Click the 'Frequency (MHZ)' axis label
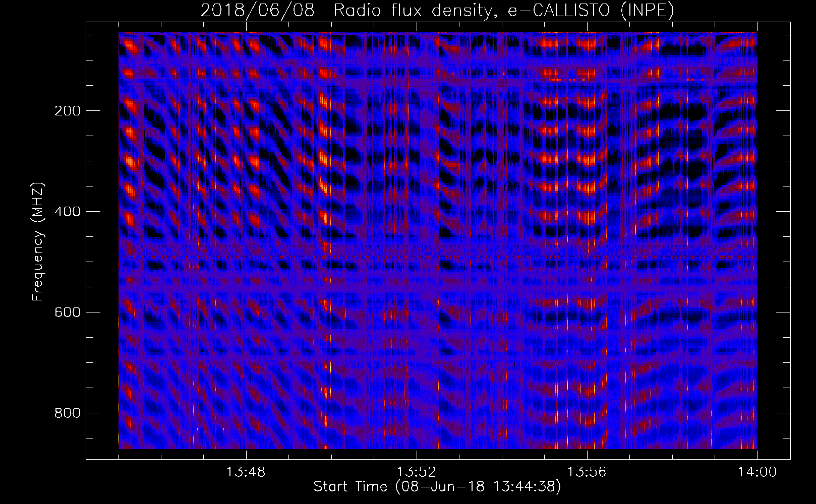This screenshot has height=504, width=816. click(x=38, y=241)
